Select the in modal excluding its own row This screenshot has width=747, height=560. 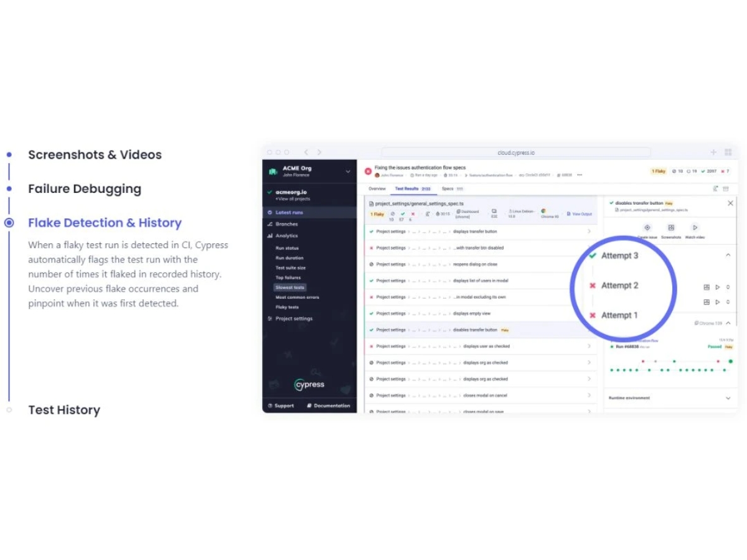click(x=481, y=297)
